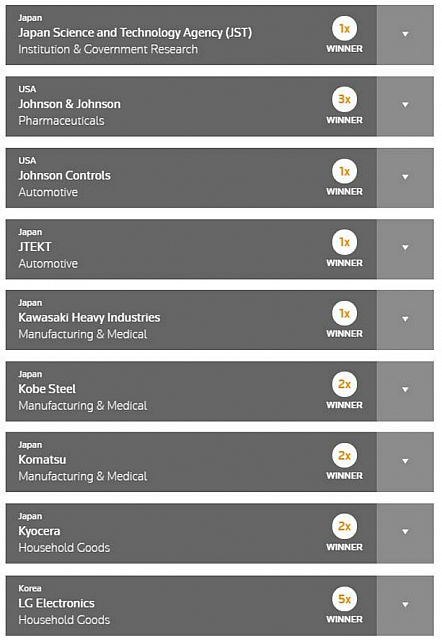Click the Pharmaceuticals category under Johnson & Johnson
Screen dimensions: 442x640
61,121
